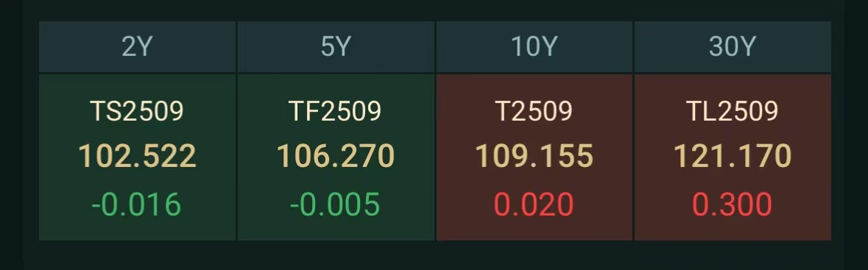Screen dimensions: 868x270
Task: Open the TL2509 contract label
Action: (x=733, y=111)
